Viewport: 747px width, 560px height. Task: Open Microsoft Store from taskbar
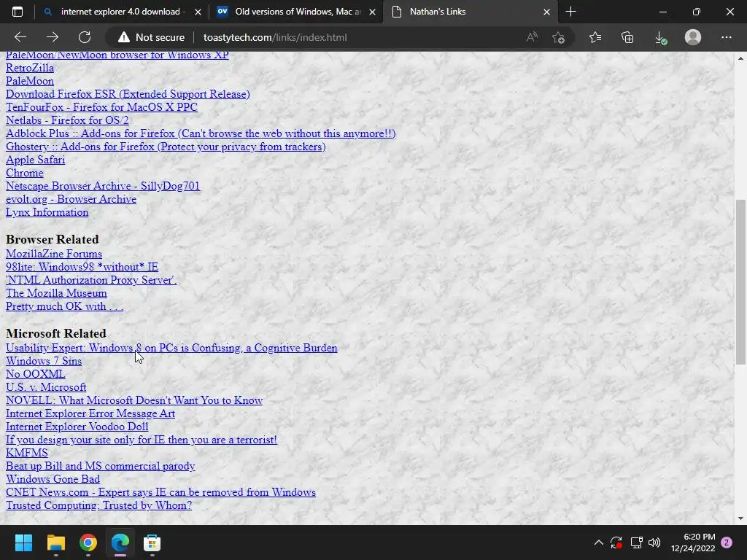(152, 542)
